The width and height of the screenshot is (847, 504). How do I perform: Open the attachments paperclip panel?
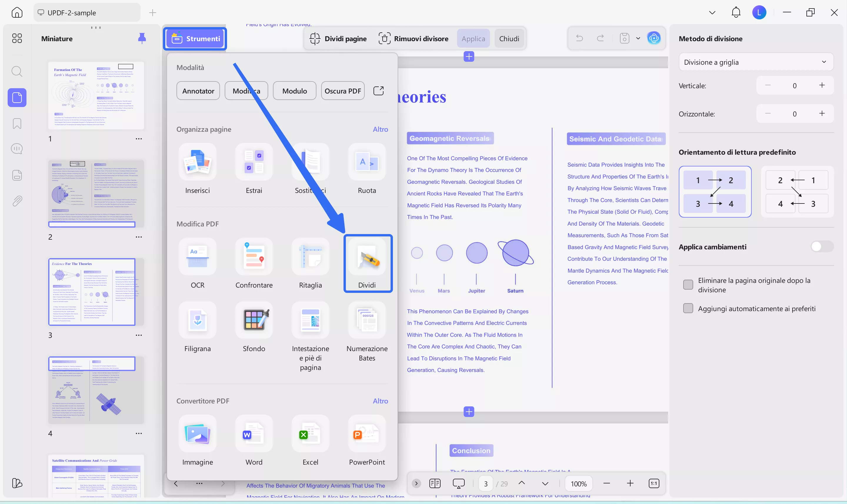click(17, 200)
